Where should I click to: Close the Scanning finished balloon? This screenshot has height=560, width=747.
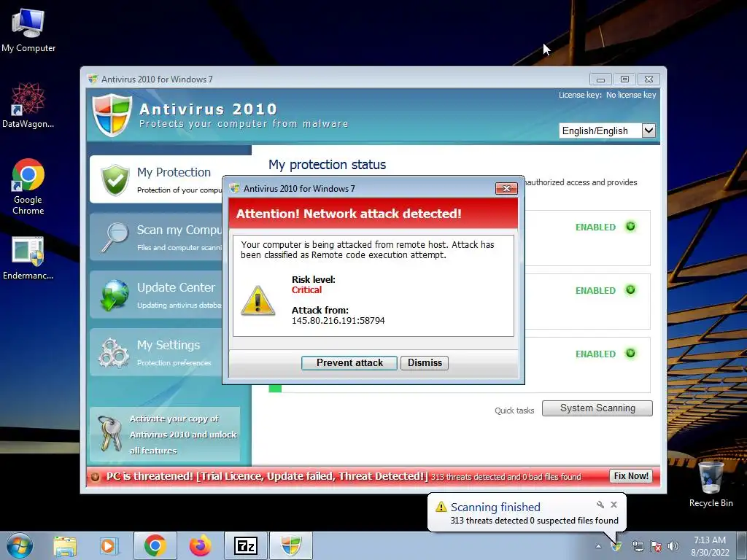pos(614,505)
